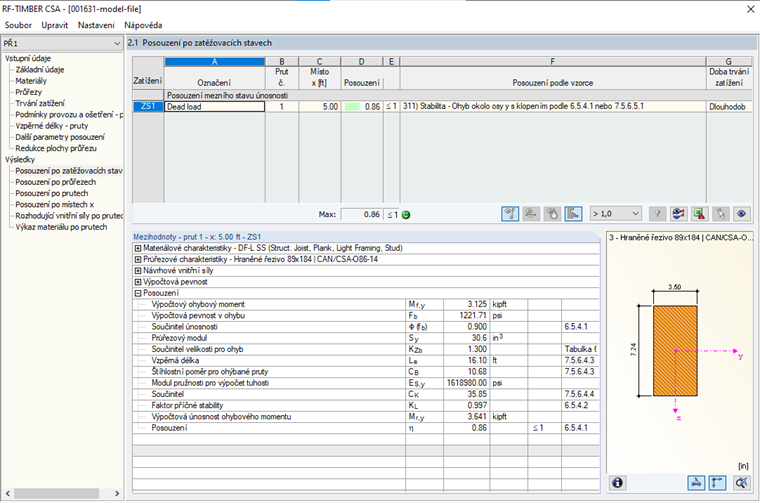
Task: Toggle ULS design results display button
Action: click(x=510, y=214)
